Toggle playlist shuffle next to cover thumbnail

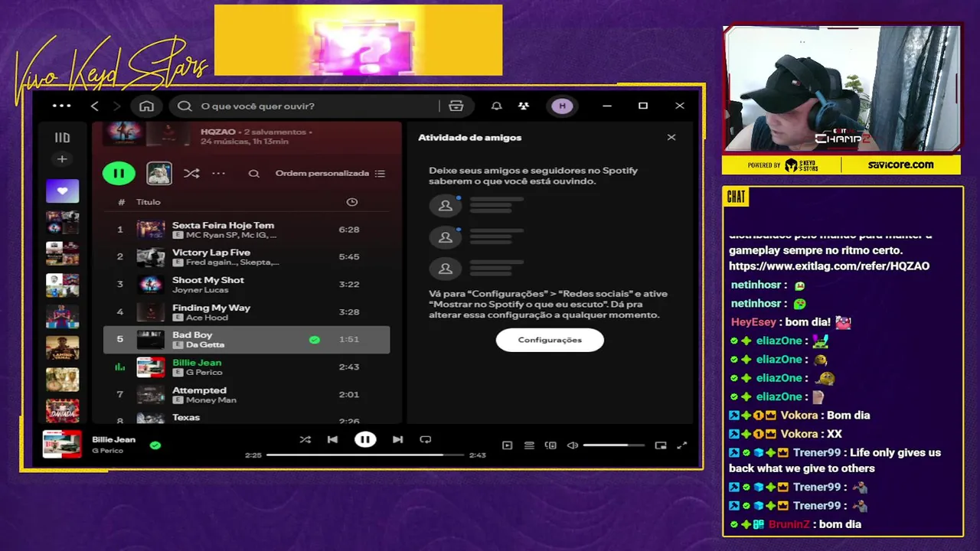tap(191, 174)
